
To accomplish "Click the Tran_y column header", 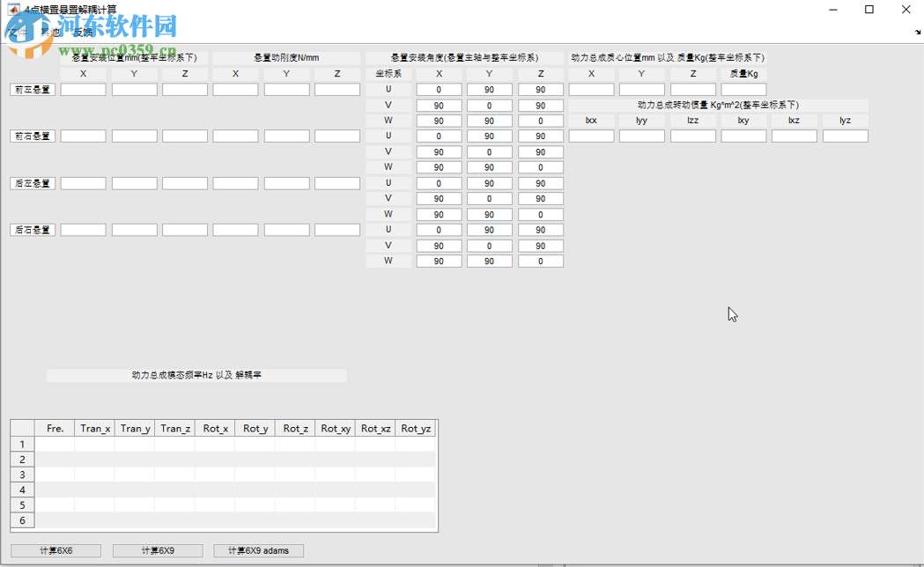I will point(135,429).
